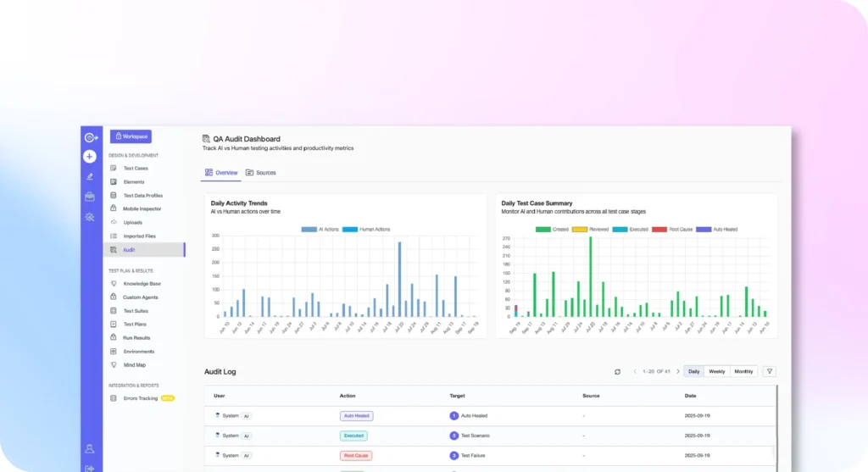Go to next page of audit log
Viewport: 868px width, 472px height.
(x=677, y=372)
